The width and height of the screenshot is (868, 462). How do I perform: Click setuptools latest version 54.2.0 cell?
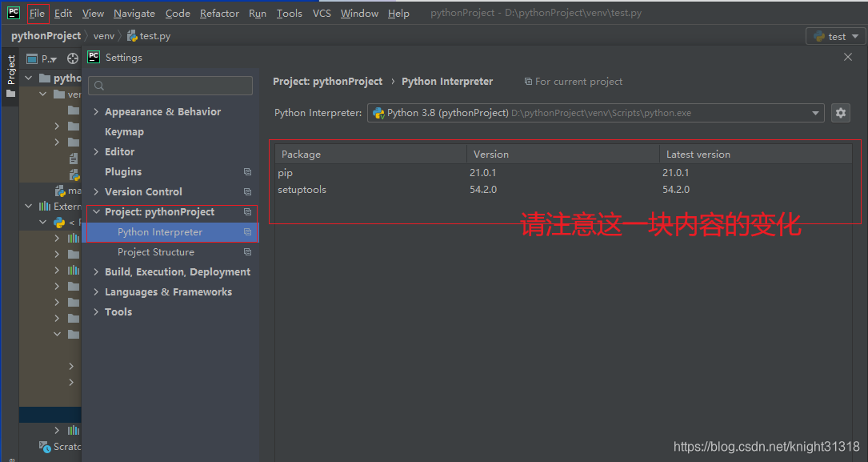[676, 190]
